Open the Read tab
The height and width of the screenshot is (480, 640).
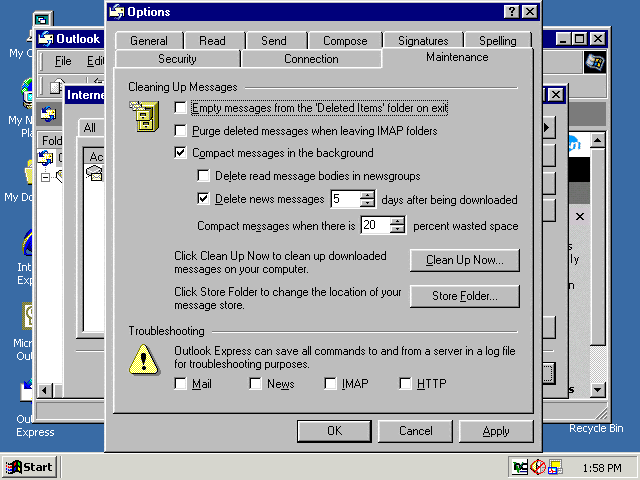pos(213,41)
